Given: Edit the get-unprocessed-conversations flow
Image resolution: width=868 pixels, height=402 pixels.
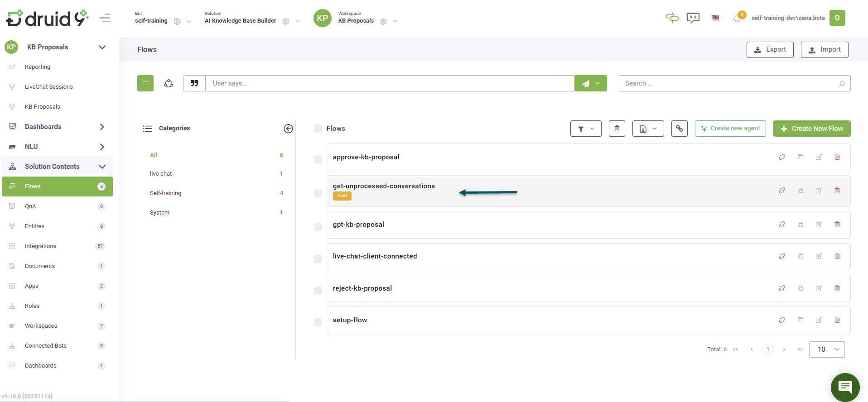Looking at the screenshot, I should [x=819, y=191].
